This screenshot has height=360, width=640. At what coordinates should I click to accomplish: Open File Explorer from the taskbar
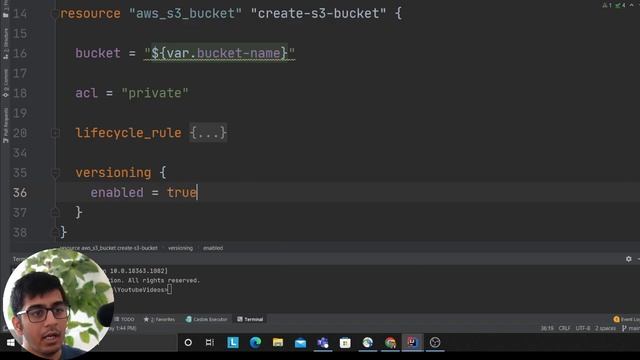(278, 342)
